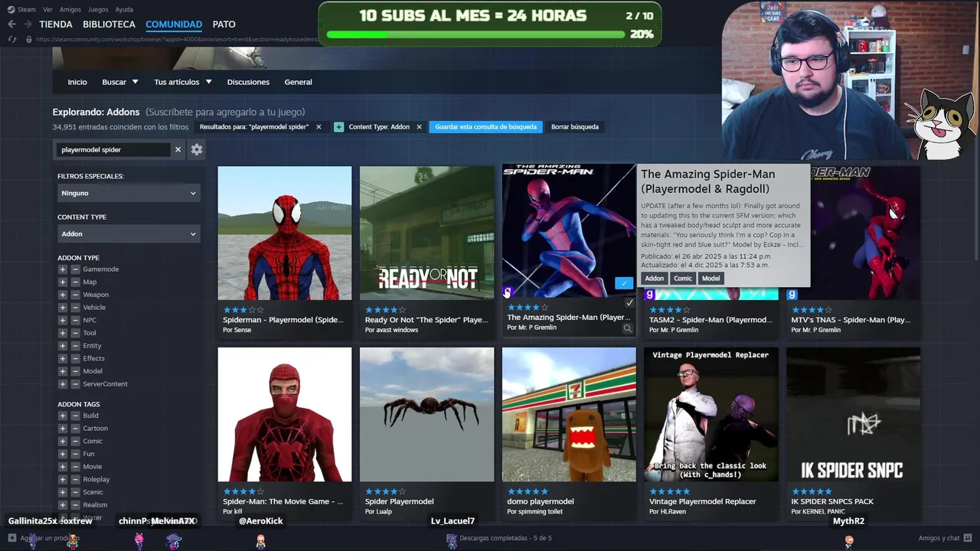Include the Movie addon tag

pyautogui.click(x=63, y=467)
